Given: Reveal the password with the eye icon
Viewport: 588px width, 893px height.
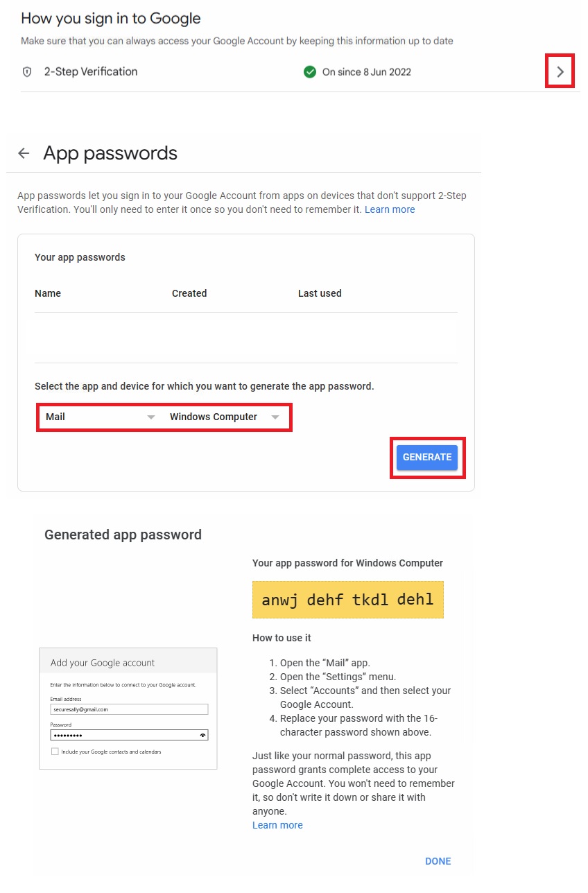Looking at the screenshot, I should 204,735.
